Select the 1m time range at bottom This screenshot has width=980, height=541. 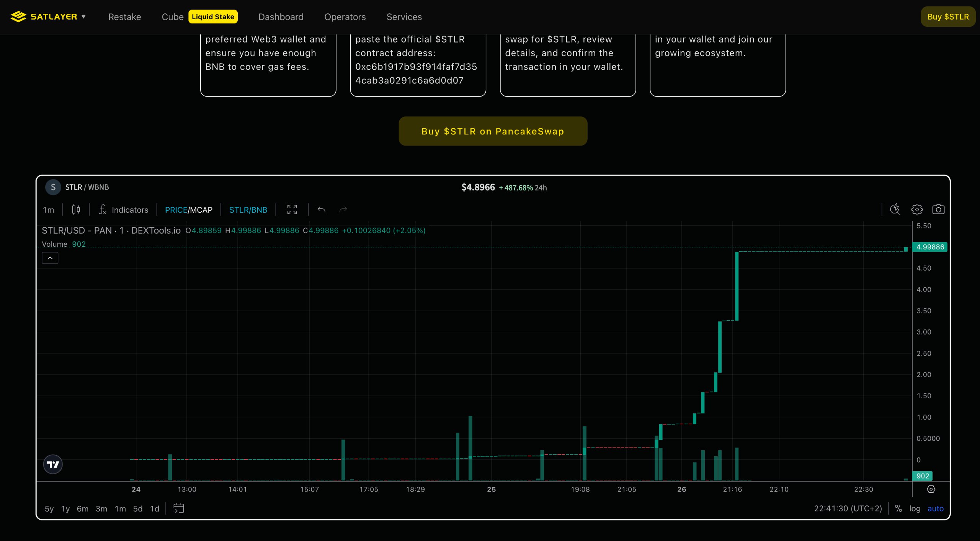[120, 509]
